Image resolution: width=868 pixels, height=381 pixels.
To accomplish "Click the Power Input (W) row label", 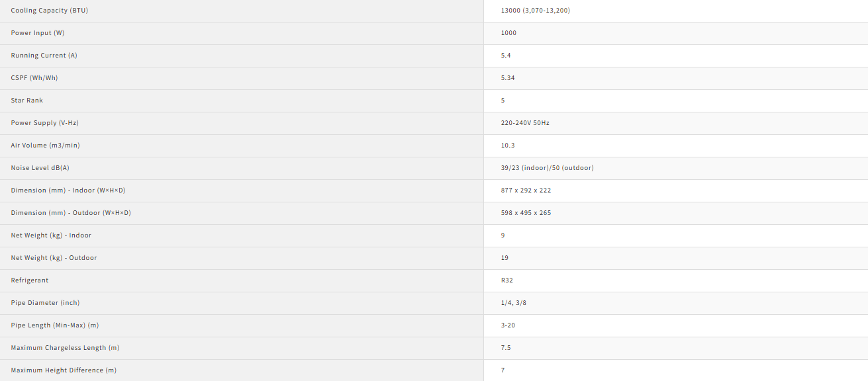I will pyautogui.click(x=38, y=33).
